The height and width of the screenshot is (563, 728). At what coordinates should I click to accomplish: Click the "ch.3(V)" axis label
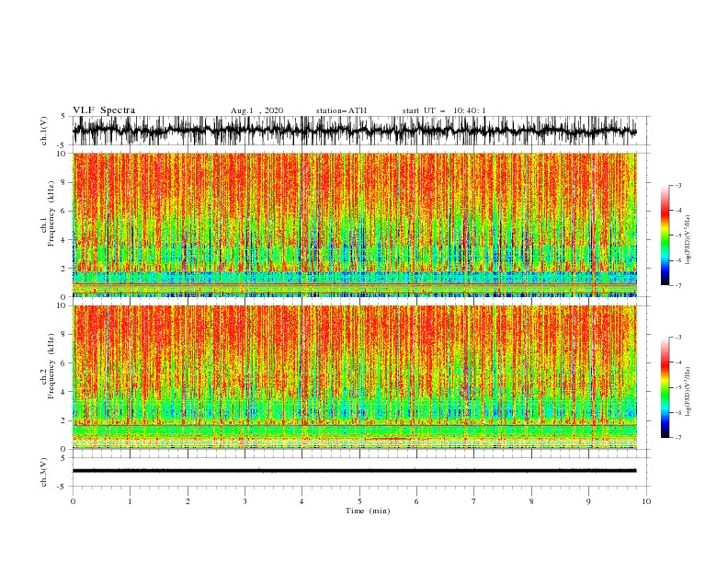pyautogui.click(x=44, y=472)
